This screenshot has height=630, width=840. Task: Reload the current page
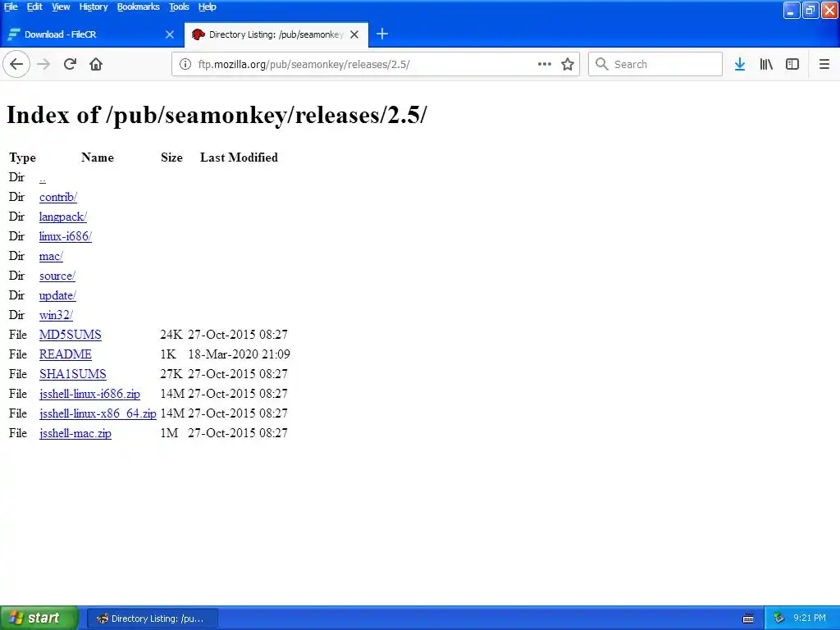pyautogui.click(x=70, y=64)
